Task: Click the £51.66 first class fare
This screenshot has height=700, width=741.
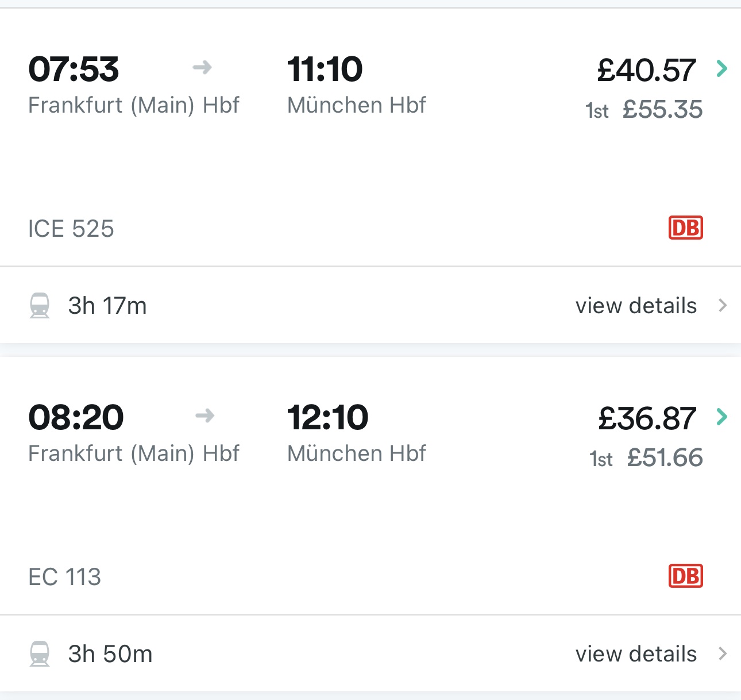Action: point(665,457)
